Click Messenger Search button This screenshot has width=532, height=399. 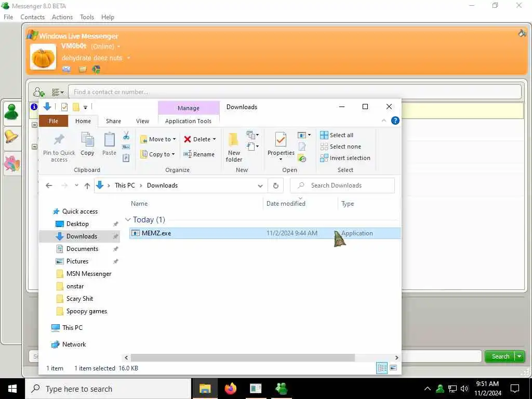[500, 356]
